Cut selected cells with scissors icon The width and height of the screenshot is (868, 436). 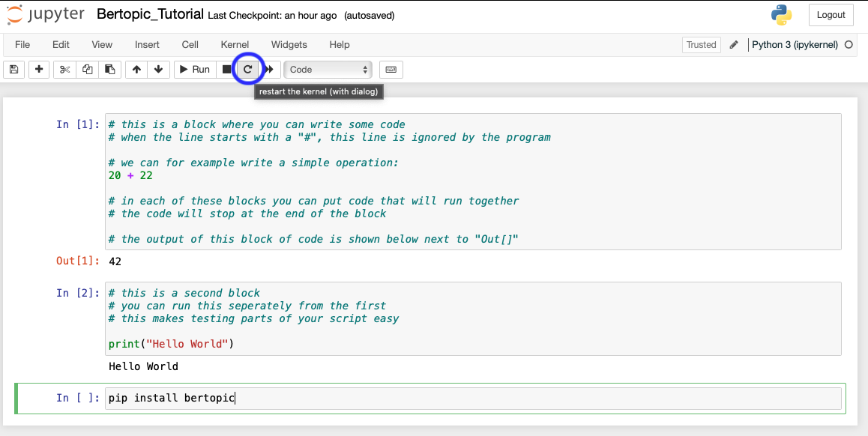[65, 70]
